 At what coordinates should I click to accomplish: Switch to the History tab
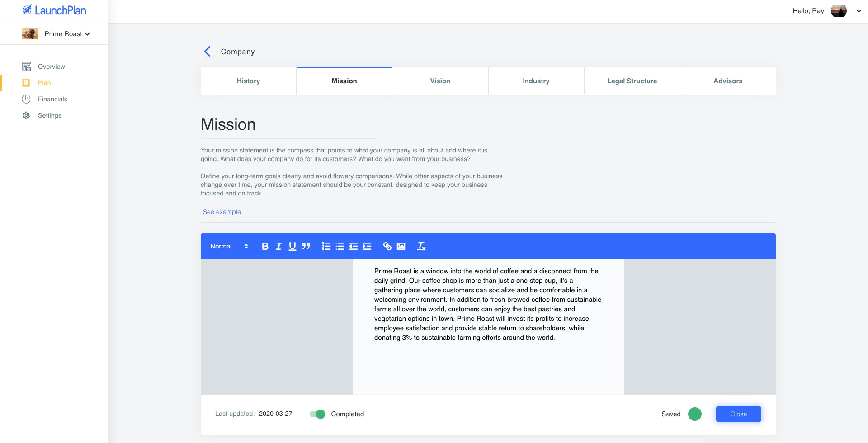248,81
